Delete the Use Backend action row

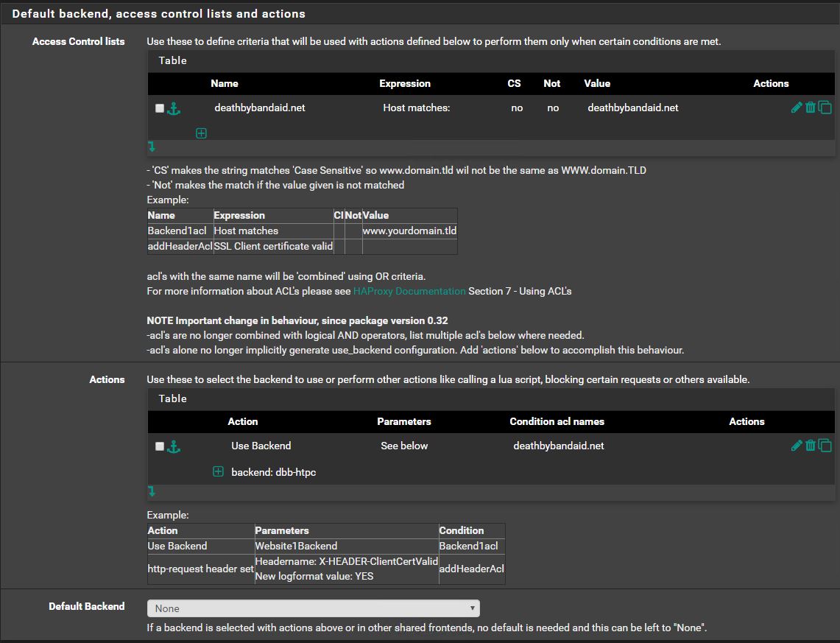click(811, 446)
